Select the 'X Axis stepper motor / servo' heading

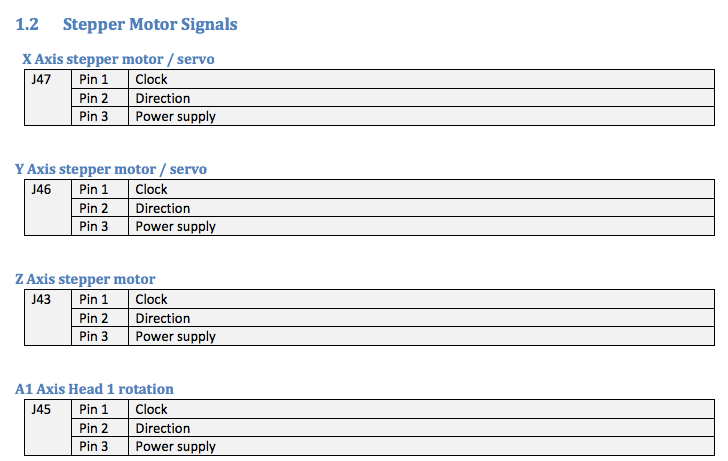point(118,59)
